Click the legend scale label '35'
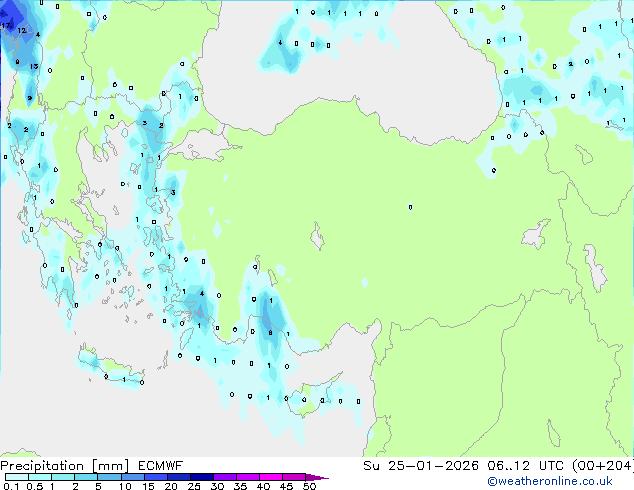 click(240, 486)
